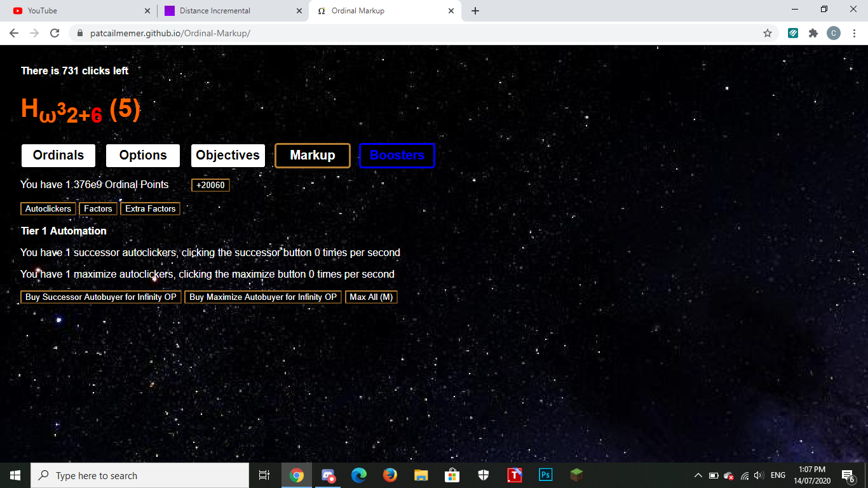Open the Chrome profile avatar
This screenshot has height=488, width=868.
click(834, 33)
